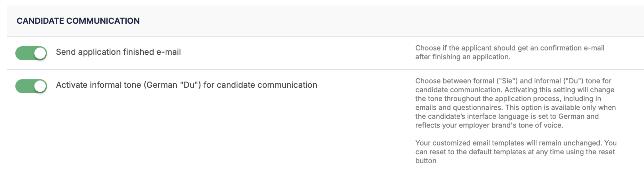This screenshot has height=186, width=644.
Task: Click "reflects your employer brand's tone of voice" line
Action: click(x=489, y=125)
